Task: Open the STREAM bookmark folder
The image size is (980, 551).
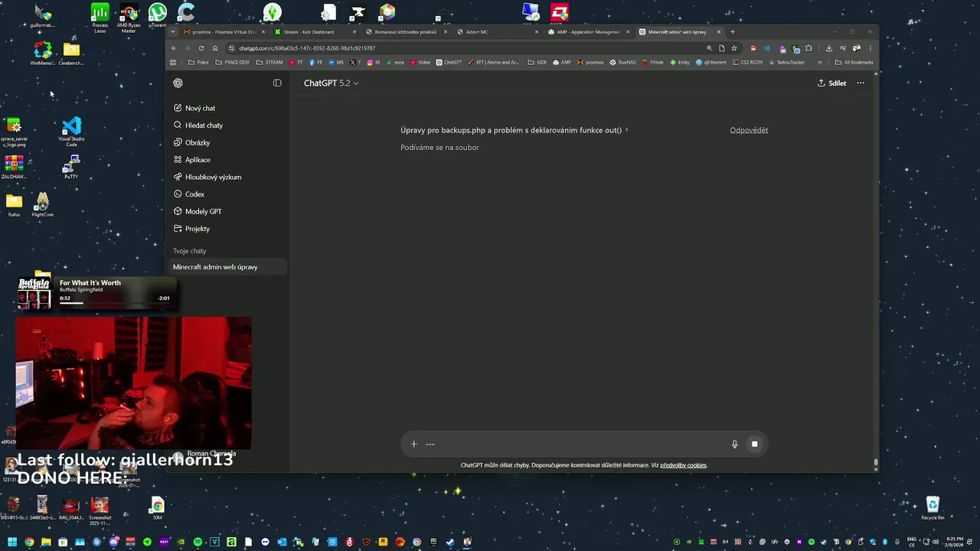Action: coord(269,62)
